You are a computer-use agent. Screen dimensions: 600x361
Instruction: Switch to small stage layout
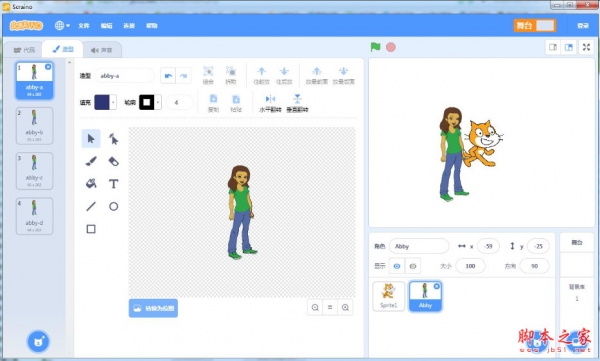[x=553, y=47]
